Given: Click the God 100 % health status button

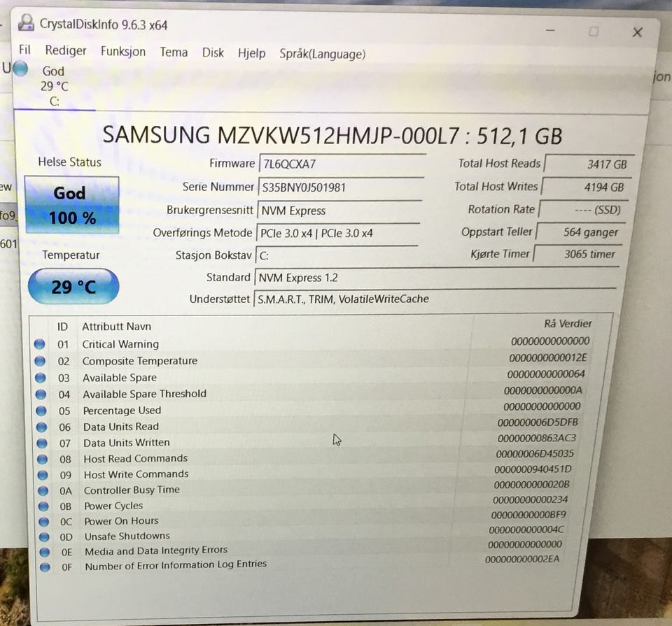Looking at the screenshot, I should pyautogui.click(x=71, y=205).
